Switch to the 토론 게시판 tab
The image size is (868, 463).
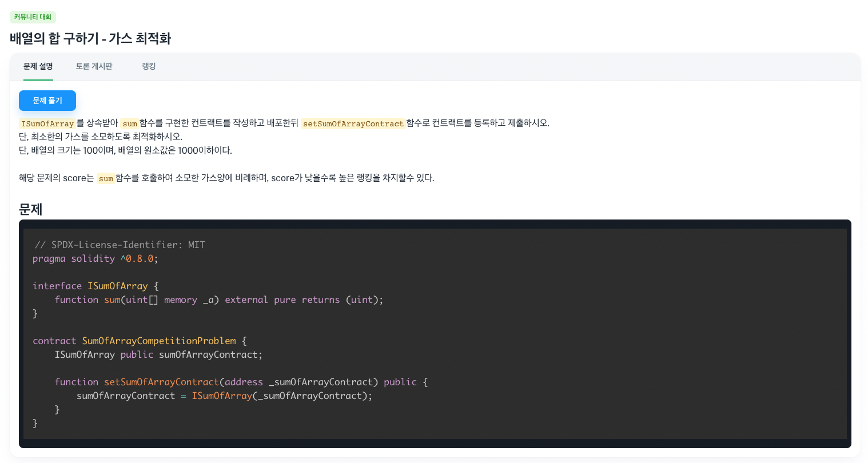(94, 66)
